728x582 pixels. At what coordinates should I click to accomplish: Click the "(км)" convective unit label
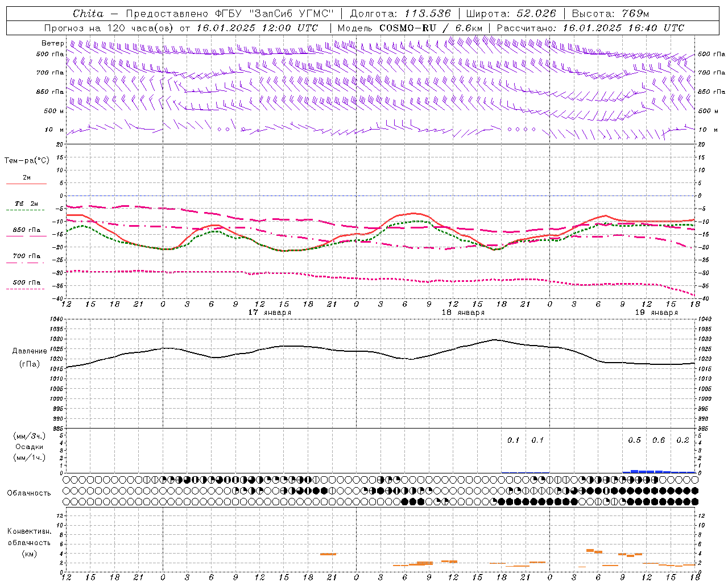point(30,553)
